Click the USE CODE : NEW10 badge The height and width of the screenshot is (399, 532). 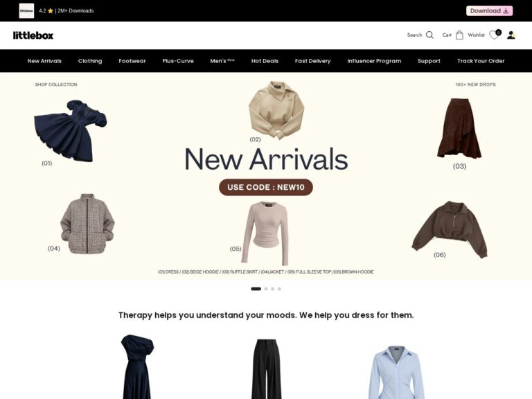click(266, 187)
